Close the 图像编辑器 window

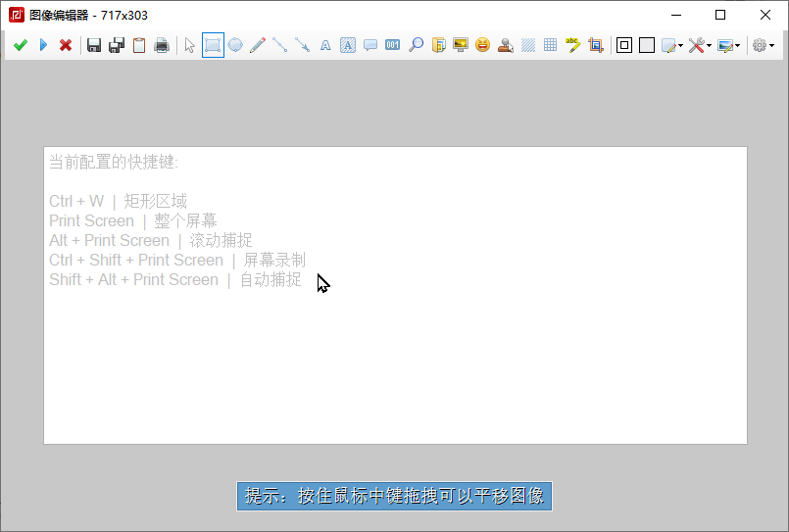(x=765, y=15)
